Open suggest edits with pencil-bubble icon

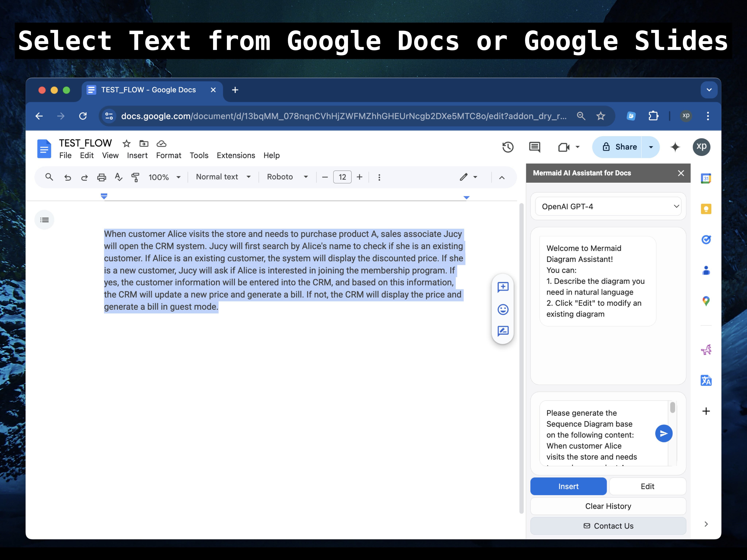(x=503, y=331)
